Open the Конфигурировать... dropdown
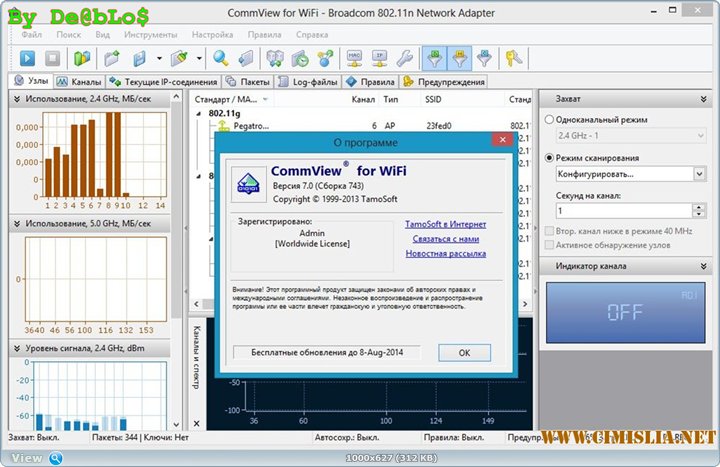The width and height of the screenshot is (720, 467). pyautogui.click(x=699, y=174)
